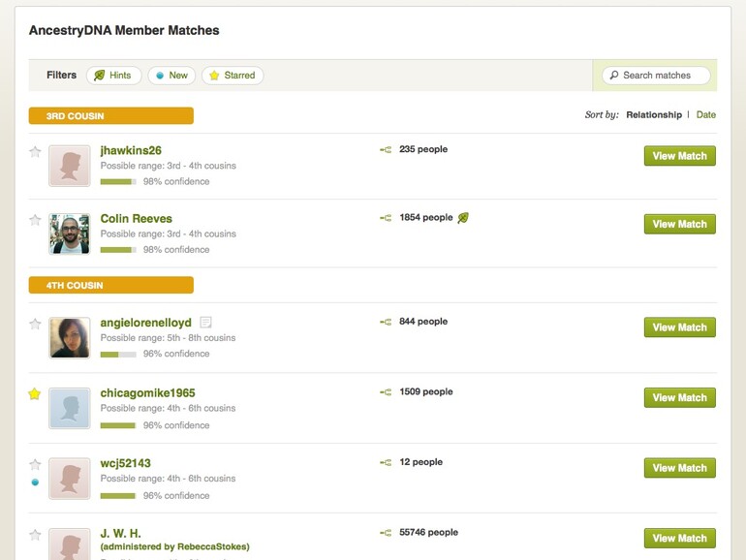Click the Search matches field

[656, 76]
